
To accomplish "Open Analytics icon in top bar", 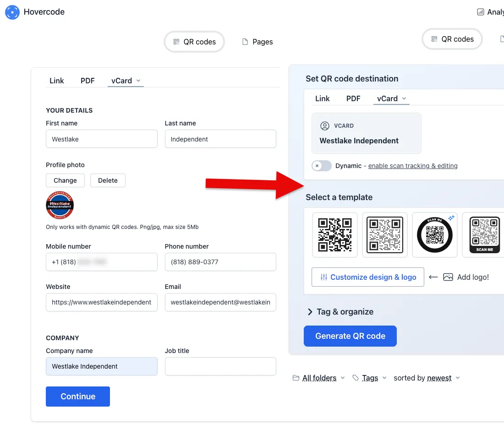I will click(481, 12).
